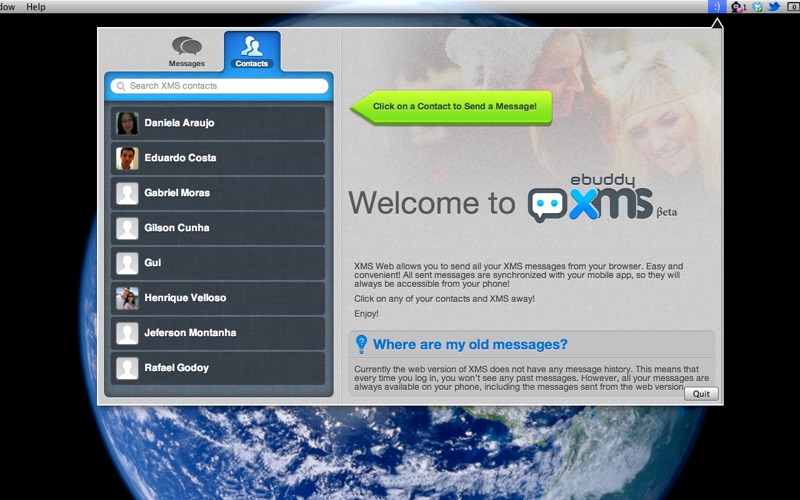Click the Contacts people icon
The width and height of the screenshot is (800, 500).
point(252,45)
